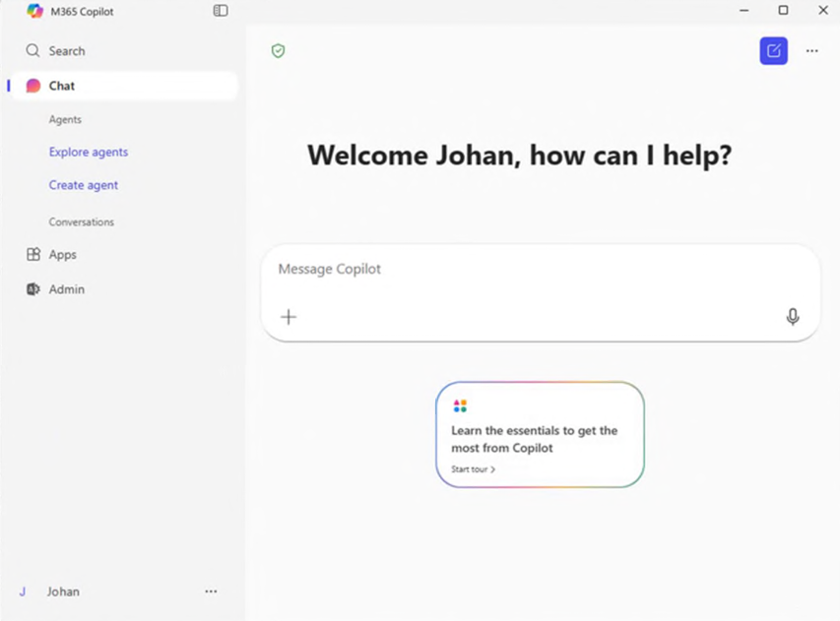Image resolution: width=840 pixels, height=621 pixels.
Task: Activate the microphone dictation icon
Action: click(793, 317)
